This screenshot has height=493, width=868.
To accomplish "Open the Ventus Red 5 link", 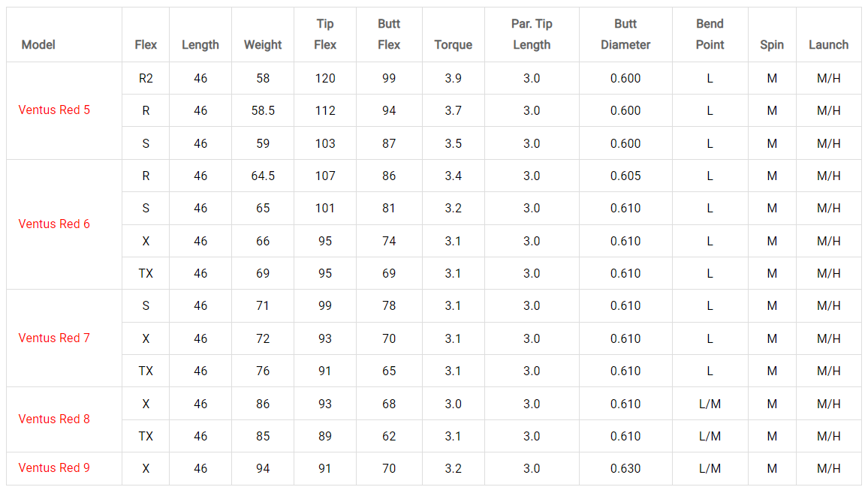I will (x=54, y=110).
